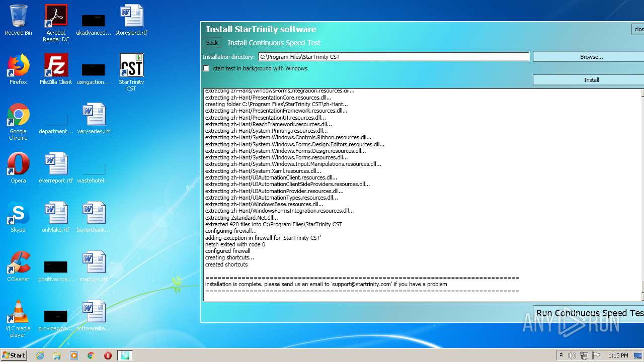644x362 pixels.
Task: Select the ukadvanced desktop file
Action: (x=94, y=23)
